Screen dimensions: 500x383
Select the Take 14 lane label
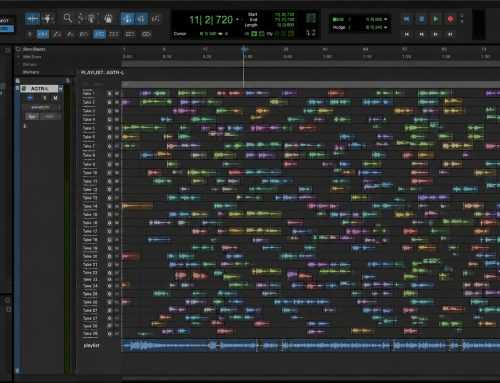pos(90,206)
